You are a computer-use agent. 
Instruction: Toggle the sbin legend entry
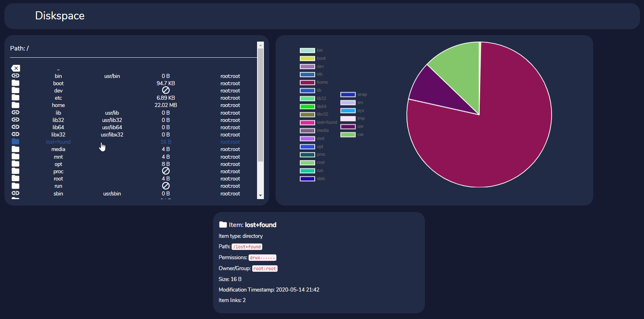(x=312, y=178)
